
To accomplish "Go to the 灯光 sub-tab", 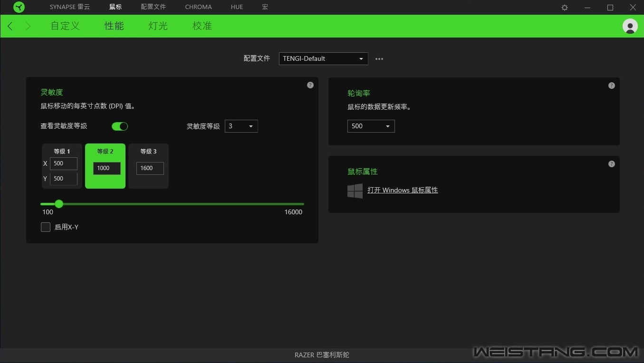I will coord(158,26).
